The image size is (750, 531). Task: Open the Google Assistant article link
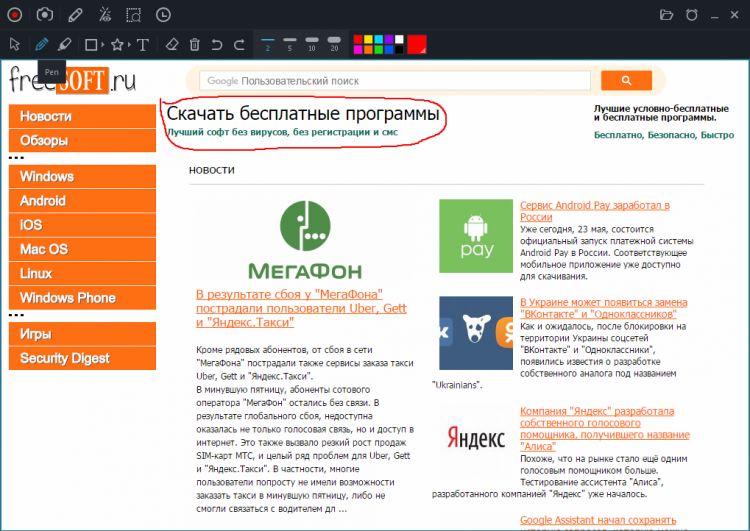[x=598, y=520]
